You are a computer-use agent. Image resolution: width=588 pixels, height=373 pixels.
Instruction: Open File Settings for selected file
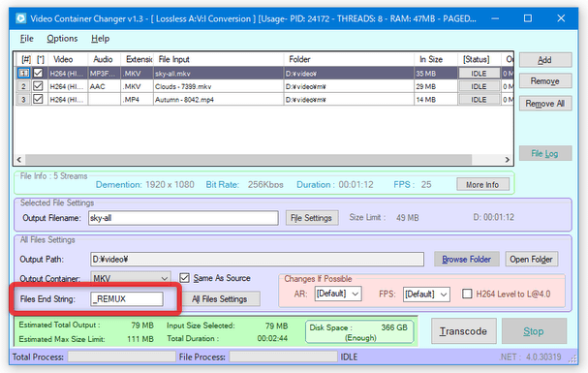[x=312, y=218]
